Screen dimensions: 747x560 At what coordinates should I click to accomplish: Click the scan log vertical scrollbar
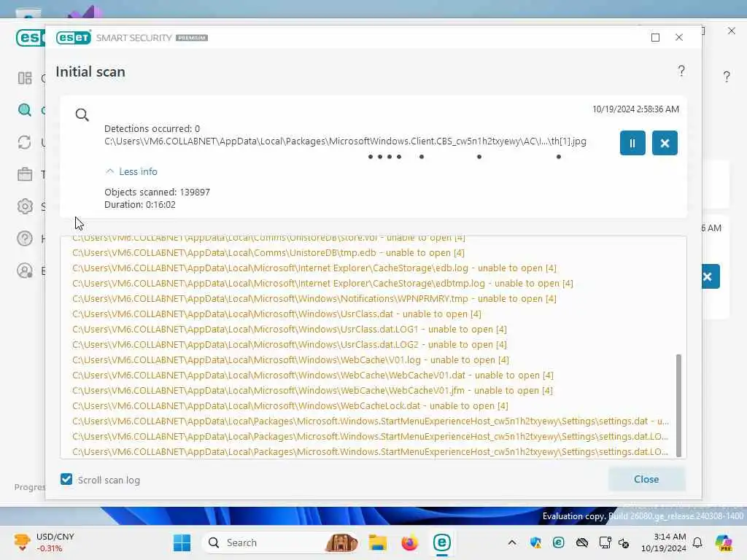(678, 405)
